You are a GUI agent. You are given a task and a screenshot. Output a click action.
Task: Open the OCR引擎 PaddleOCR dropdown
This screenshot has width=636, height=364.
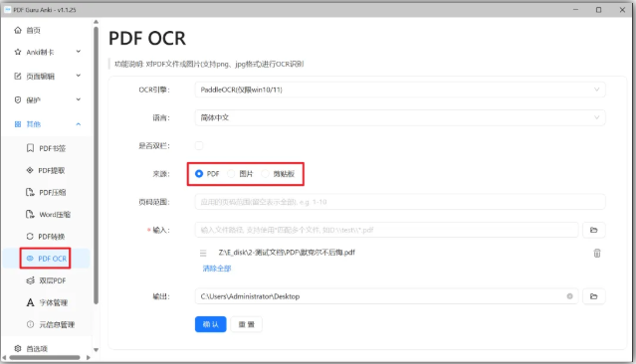pyautogui.click(x=400, y=90)
